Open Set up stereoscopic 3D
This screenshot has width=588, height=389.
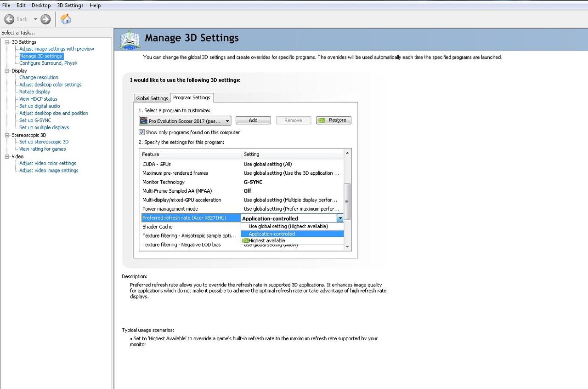coord(44,142)
